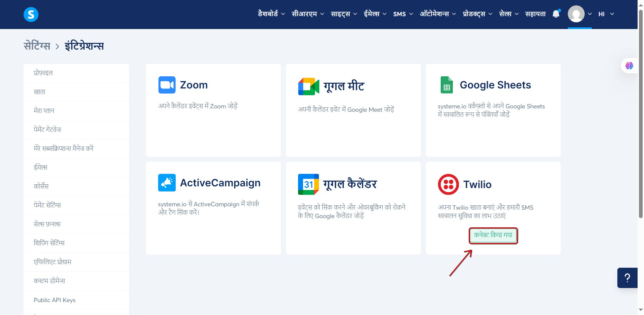Expand the ईमेल्स navigation dropdown
Screen dimensions: 644x315
375,14
